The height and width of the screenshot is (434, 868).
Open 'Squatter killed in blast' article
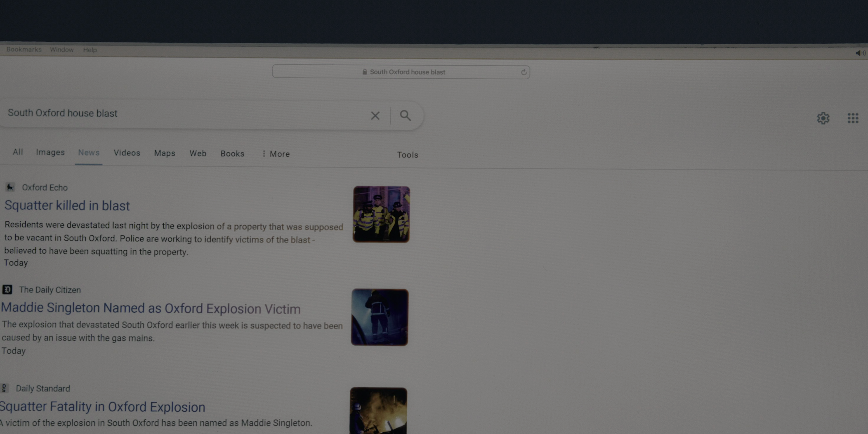pos(67,205)
